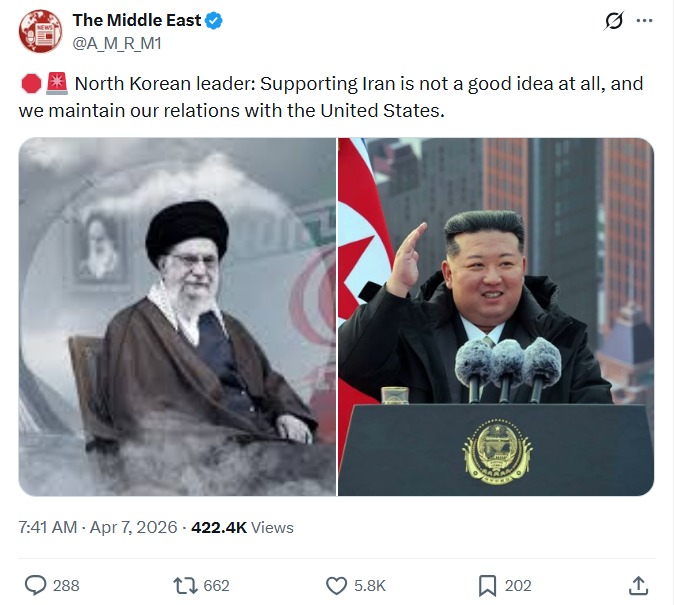Image resolution: width=675 pixels, height=605 pixels.
Task: Enlarge the left photo of seated cleric
Action: click(177, 316)
